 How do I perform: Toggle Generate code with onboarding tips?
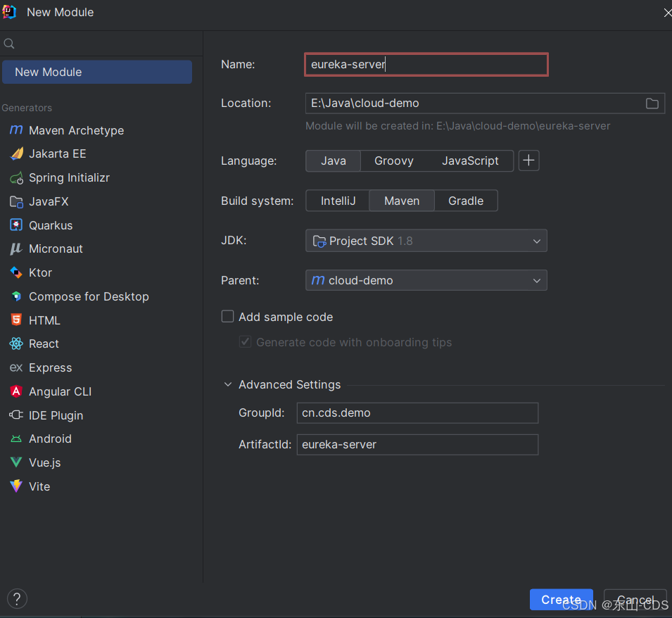(x=245, y=341)
